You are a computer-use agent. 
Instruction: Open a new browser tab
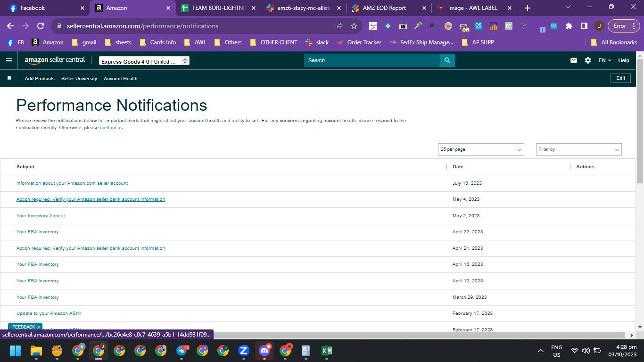[528, 8]
